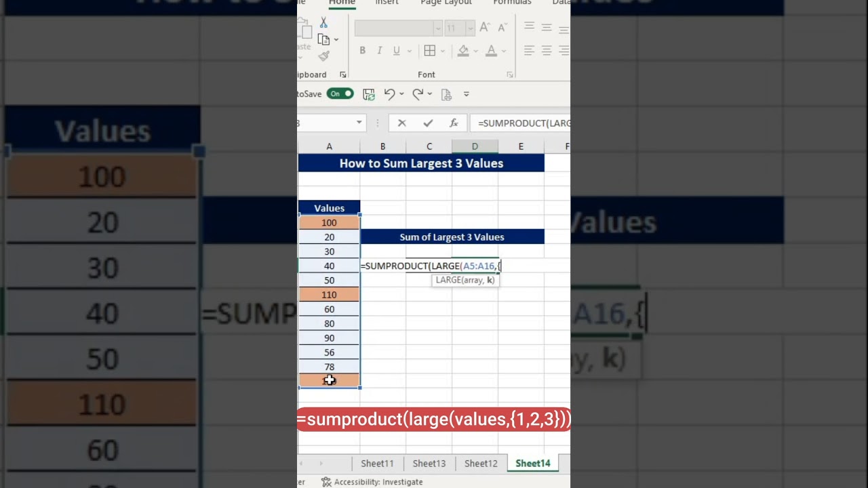The image size is (868, 488).
Task: Click the Save icon in Quick Access
Action: coord(369,94)
